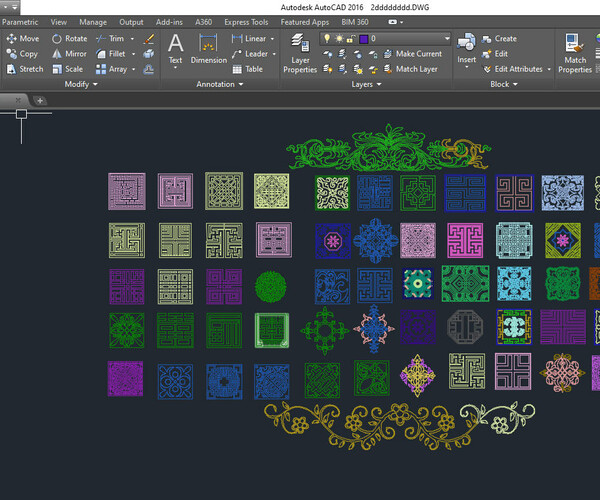Screen dimensions: 600x500
Task: Switch to the Manage tab
Action: pos(93,22)
